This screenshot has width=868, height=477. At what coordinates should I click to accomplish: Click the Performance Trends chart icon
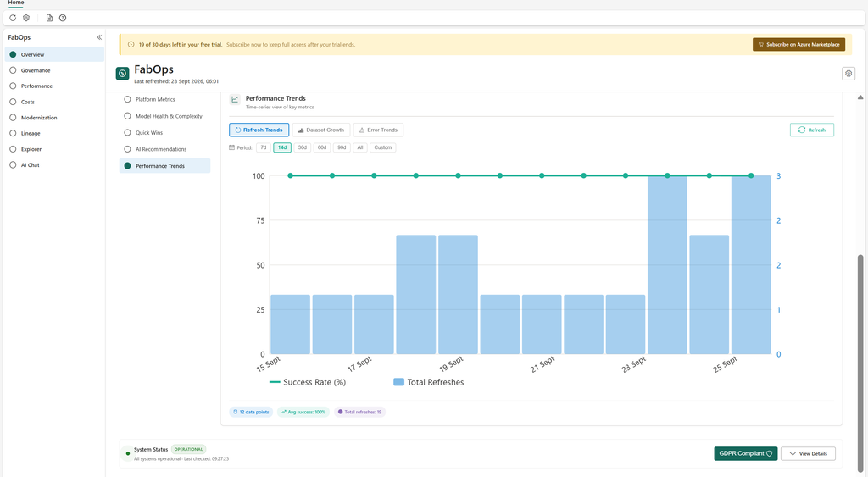(x=235, y=100)
